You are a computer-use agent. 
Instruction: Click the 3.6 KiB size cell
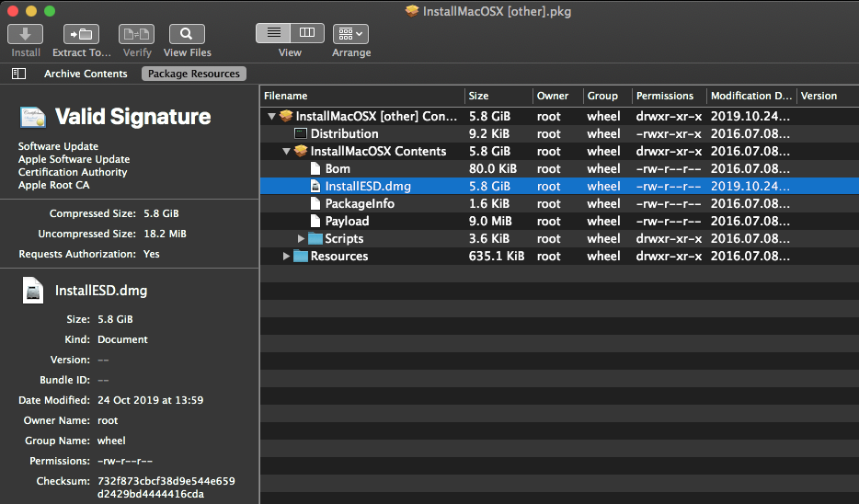(x=488, y=239)
